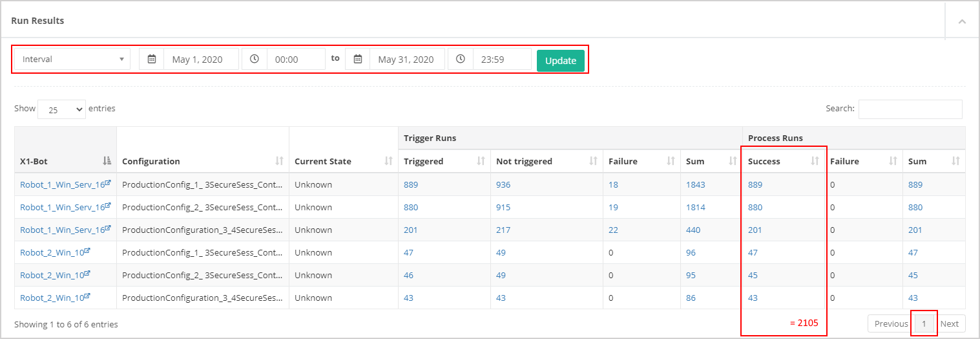Click the green Update button
980x339 pixels.
[x=561, y=60]
